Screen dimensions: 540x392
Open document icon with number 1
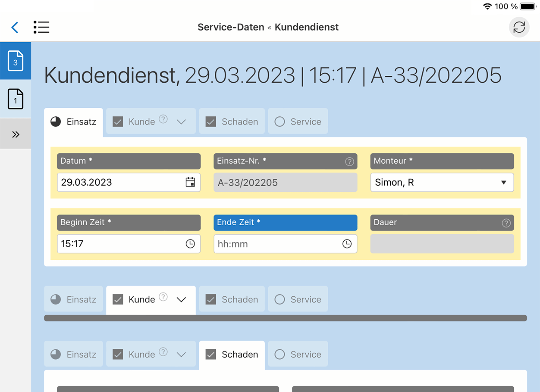[16, 99]
